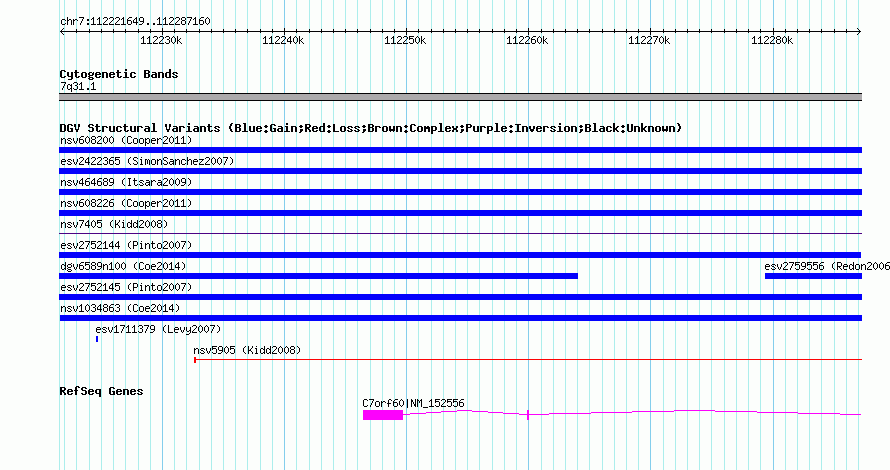Select the gray 7q31.1 cytogenetic band bar
This screenshot has height=470, width=890.
click(460, 97)
